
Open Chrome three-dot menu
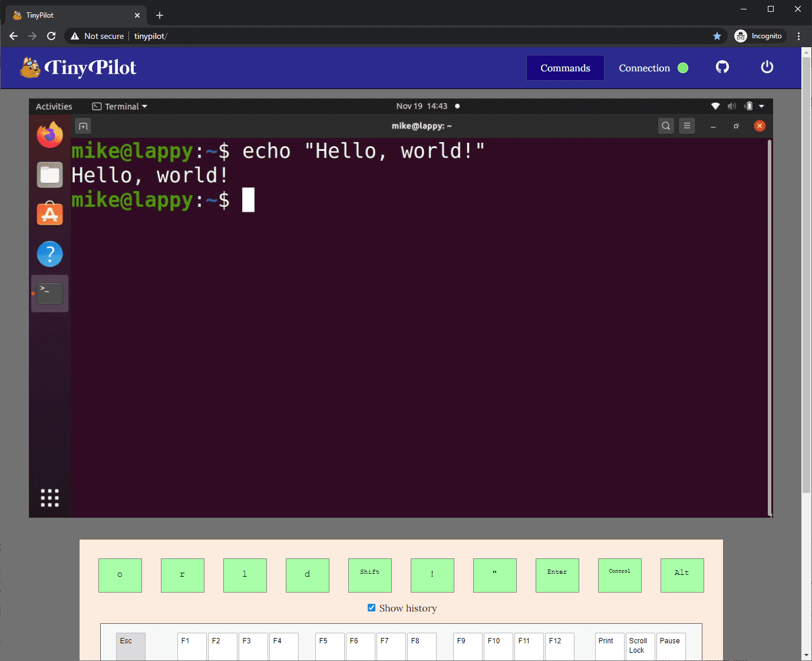[x=798, y=36]
